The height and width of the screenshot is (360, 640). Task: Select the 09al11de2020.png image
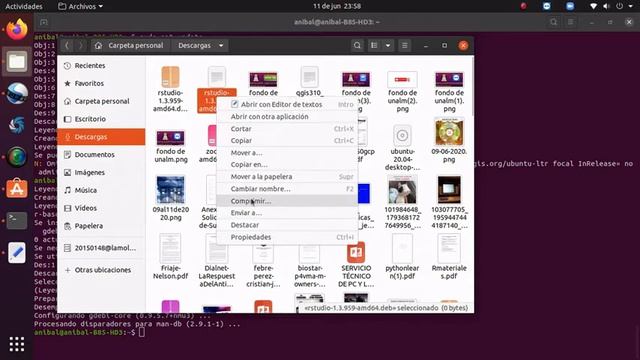click(171, 199)
